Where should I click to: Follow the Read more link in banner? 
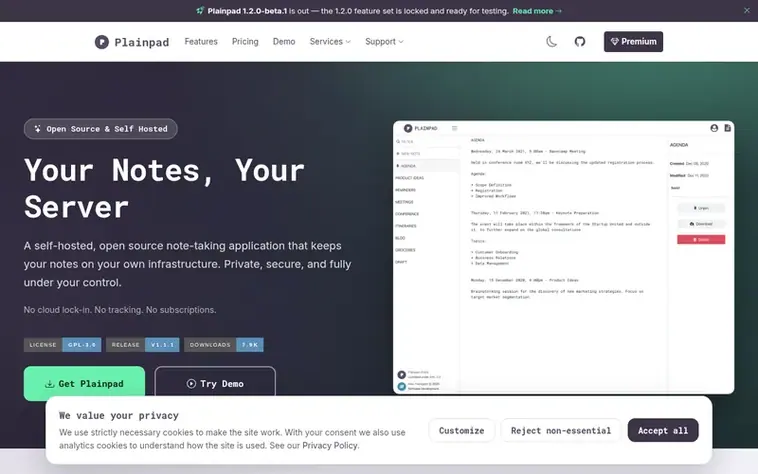click(537, 11)
